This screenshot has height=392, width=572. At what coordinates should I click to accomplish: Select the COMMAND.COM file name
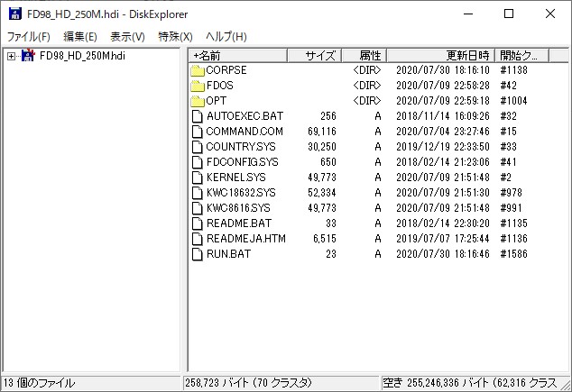click(x=244, y=132)
